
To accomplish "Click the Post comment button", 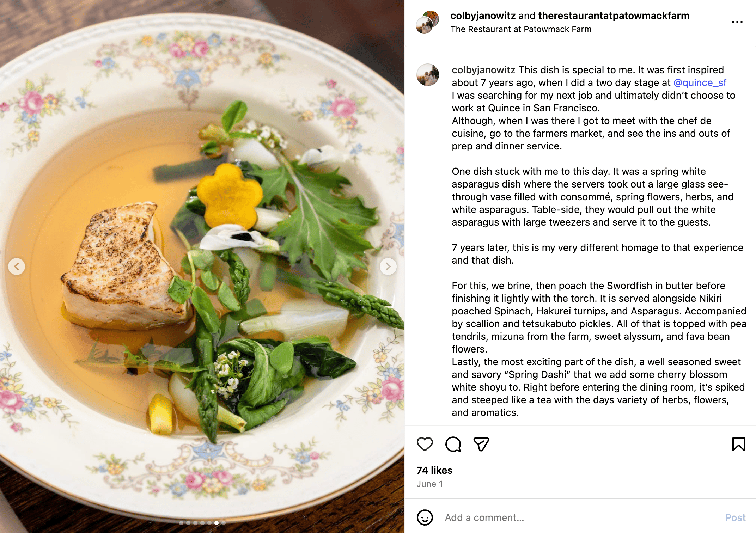I will point(735,517).
